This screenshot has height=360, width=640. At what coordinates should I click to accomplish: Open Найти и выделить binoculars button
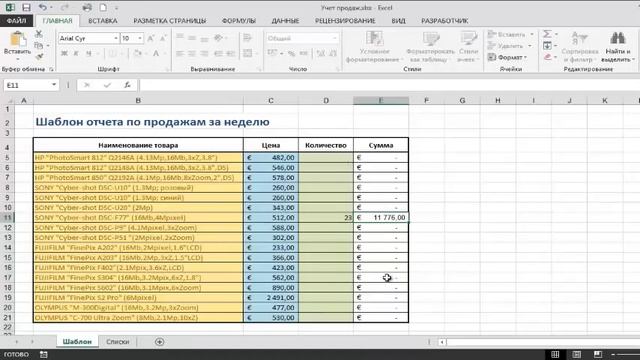pyautogui.click(x=617, y=47)
